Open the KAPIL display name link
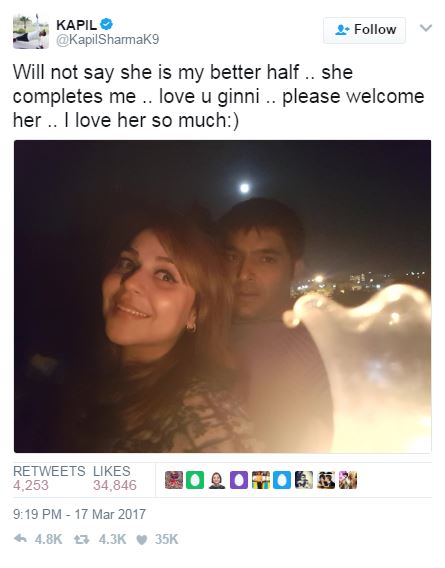445x568 pixels. tap(77, 25)
